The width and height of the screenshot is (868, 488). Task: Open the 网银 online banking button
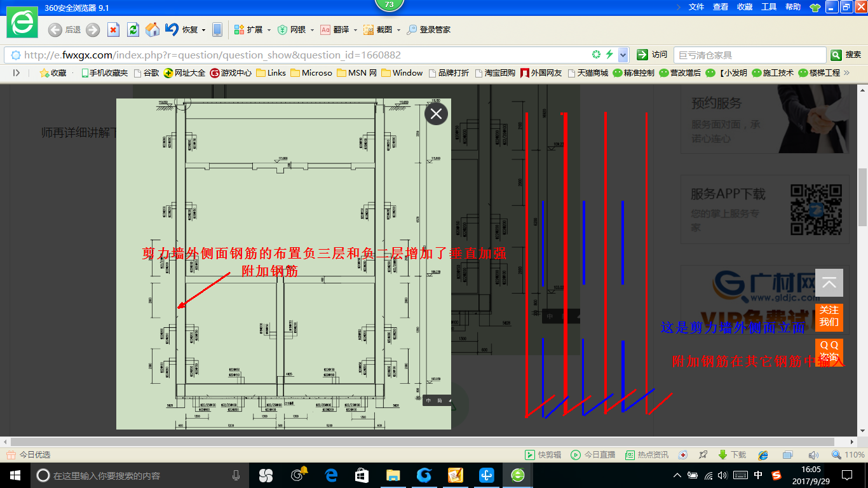292,30
